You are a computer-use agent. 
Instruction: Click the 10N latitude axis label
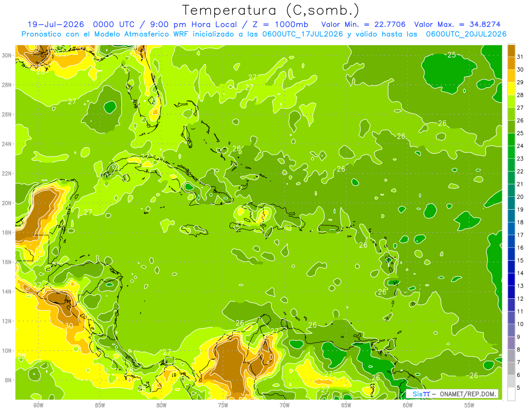(x=6, y=351)
